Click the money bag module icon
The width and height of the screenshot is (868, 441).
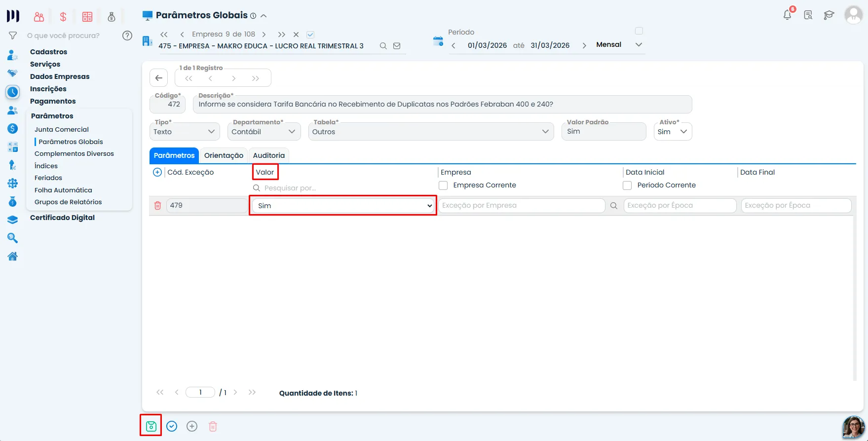pos(112,17)
